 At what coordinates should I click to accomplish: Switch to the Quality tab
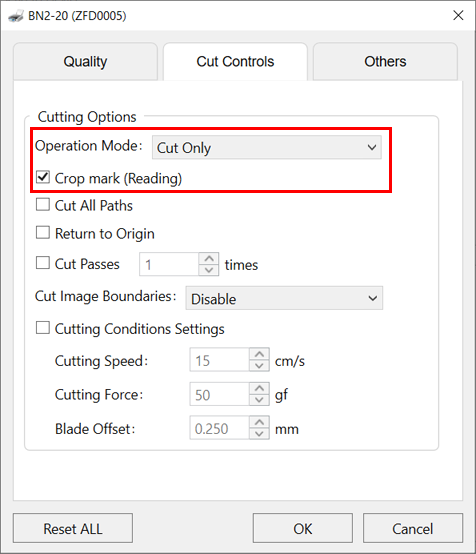(85, 61)
